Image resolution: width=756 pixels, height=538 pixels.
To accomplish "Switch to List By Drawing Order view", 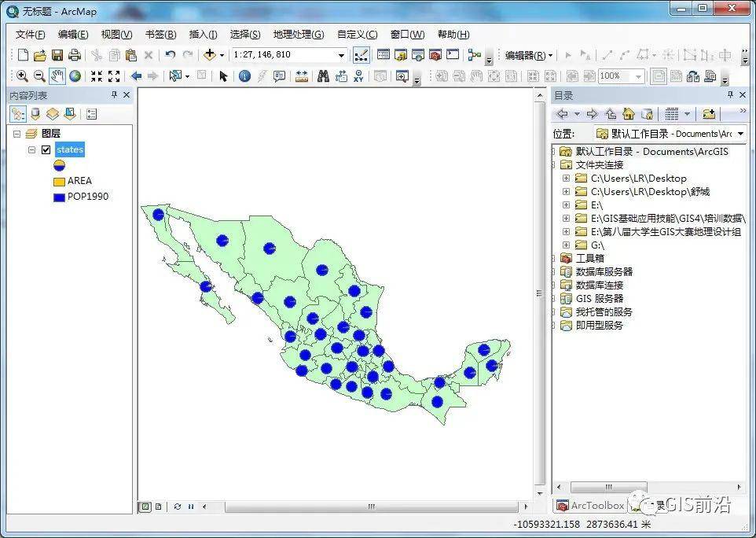I will click(18, 114).
